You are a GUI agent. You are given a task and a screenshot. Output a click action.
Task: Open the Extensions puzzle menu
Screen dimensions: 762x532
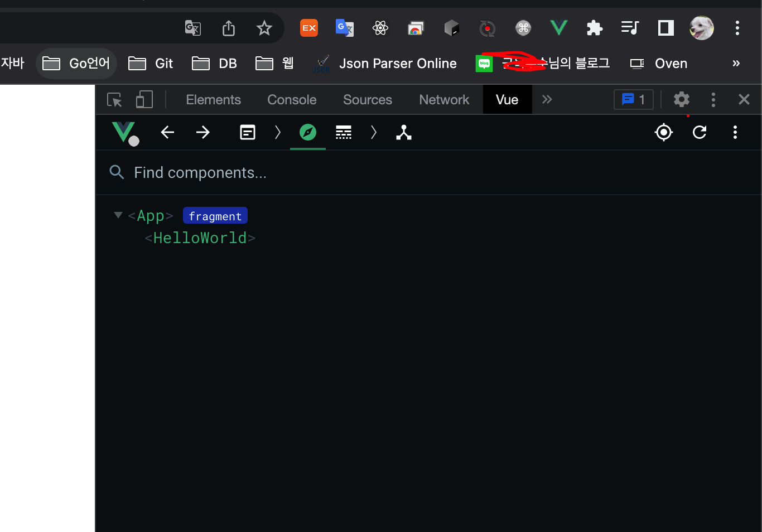(595, 28)
